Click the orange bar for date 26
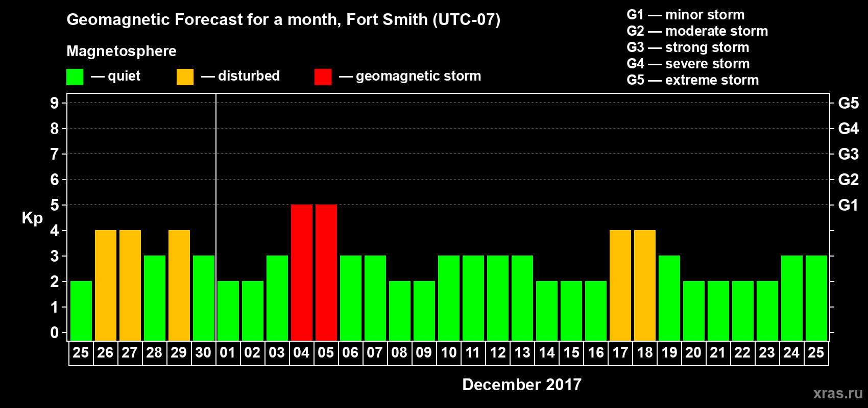Screen dimensions: 868x408 coord(106,285)
